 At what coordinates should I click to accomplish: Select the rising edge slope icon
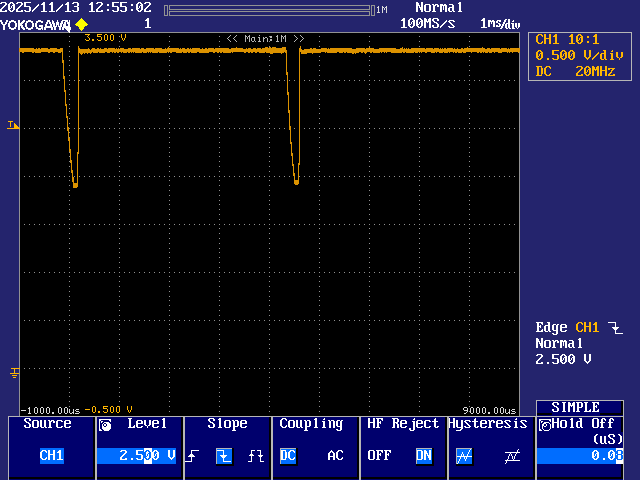[193, 456]
